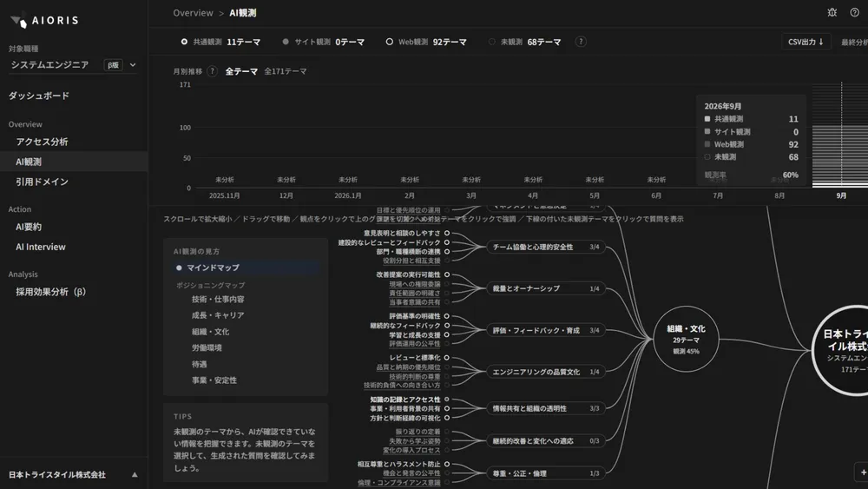
Task: Click the CSV出力 export button
Action: 806,42
